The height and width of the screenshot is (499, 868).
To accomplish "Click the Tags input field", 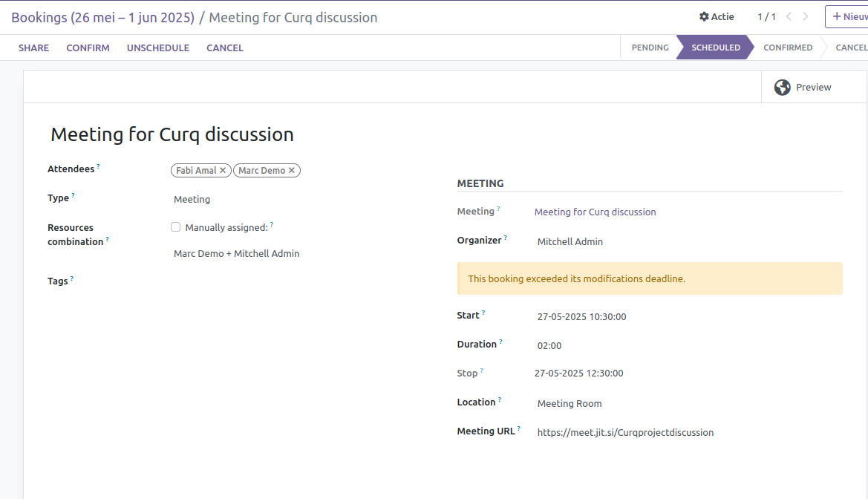I will [x=297, y=281].
